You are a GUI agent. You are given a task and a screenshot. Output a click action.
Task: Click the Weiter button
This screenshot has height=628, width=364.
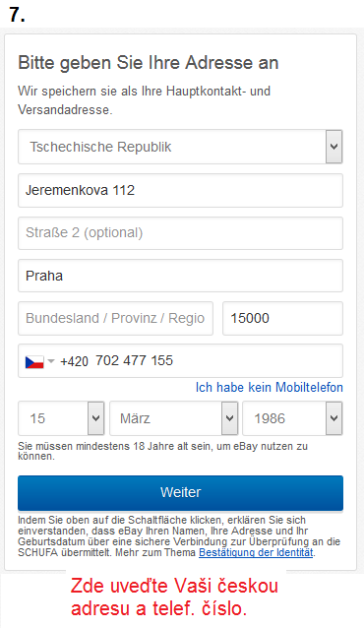[180, 492]
